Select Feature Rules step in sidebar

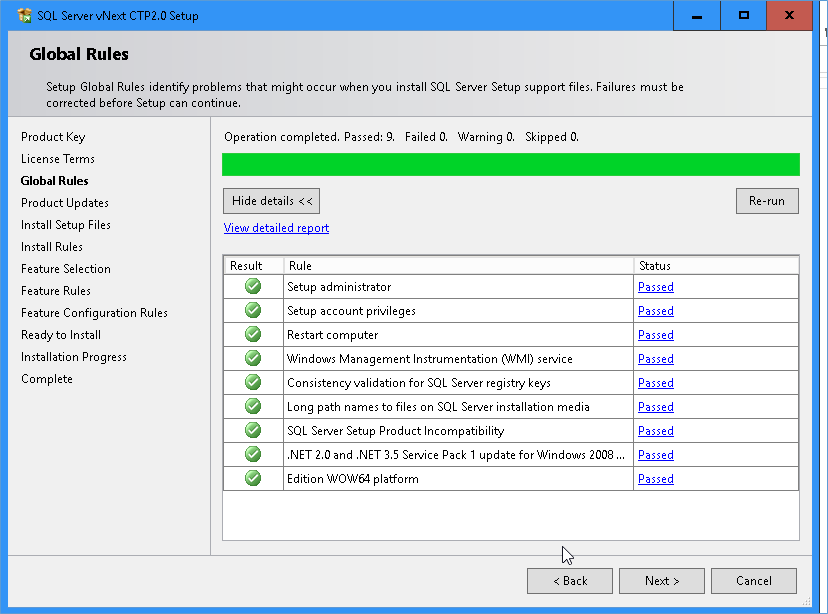[55, 291]
